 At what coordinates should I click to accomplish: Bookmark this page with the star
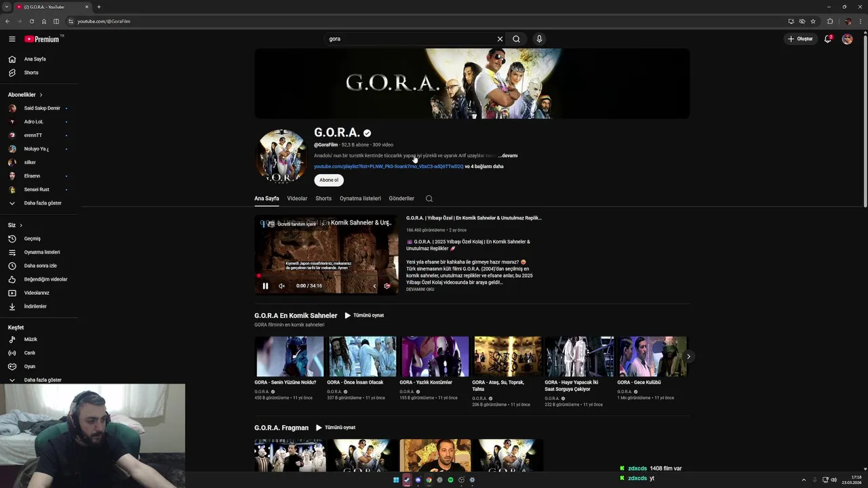[813, 21]
